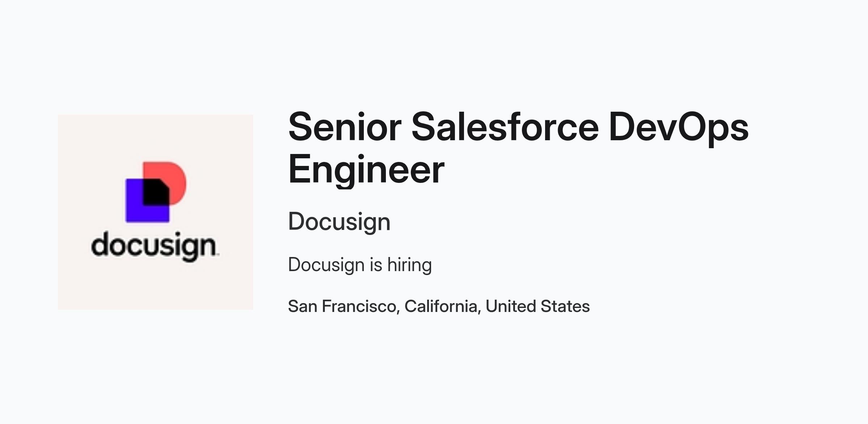This screenshot has width=868, height=424.
Task: Click the black overlap in the logo mark
Action: 156,192
